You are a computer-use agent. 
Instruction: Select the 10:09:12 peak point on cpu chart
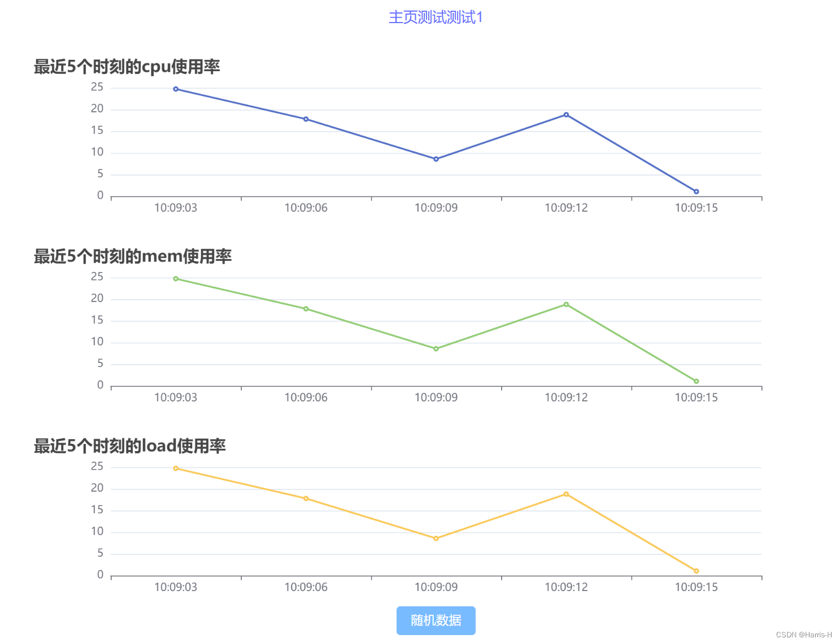coord(565,115)
